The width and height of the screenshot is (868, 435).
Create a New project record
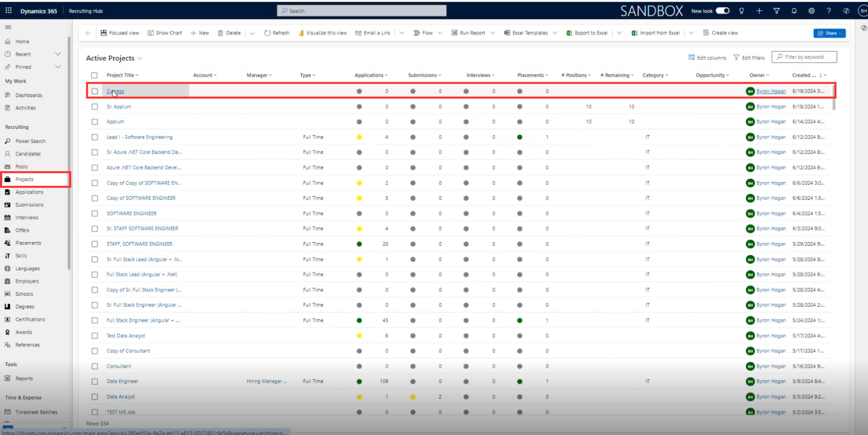click(x=200, y=33)
